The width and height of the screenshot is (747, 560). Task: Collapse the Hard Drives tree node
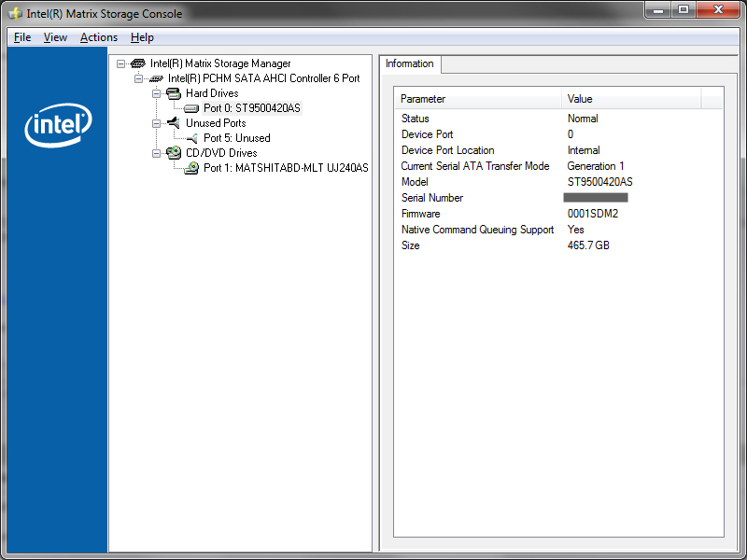click(x=156, y=93)
